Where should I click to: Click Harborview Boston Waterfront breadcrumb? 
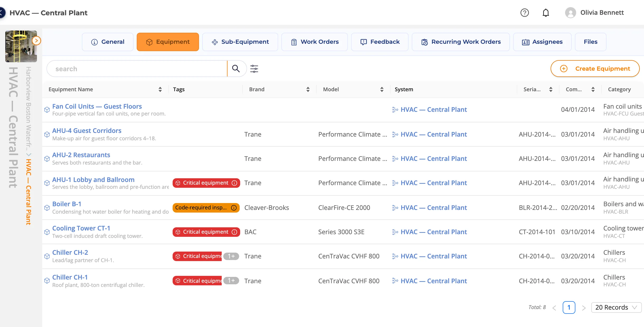[x=29, y=109]
